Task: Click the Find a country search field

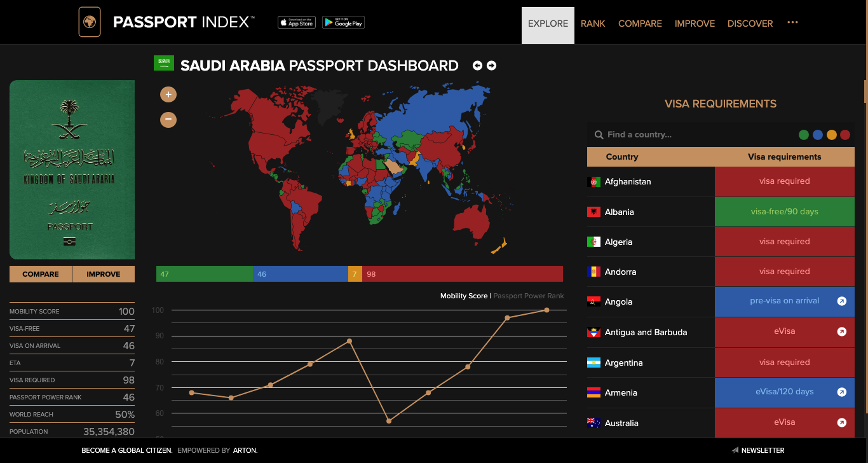Action: (x=693, y=135)
